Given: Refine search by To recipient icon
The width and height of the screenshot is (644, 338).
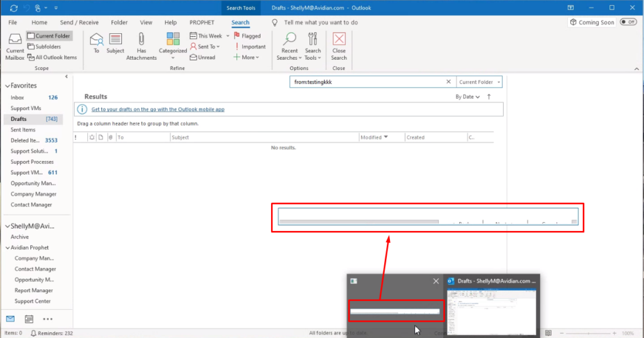Looking at the screenshot, I should pyautogui.click(x=96, y=40).
